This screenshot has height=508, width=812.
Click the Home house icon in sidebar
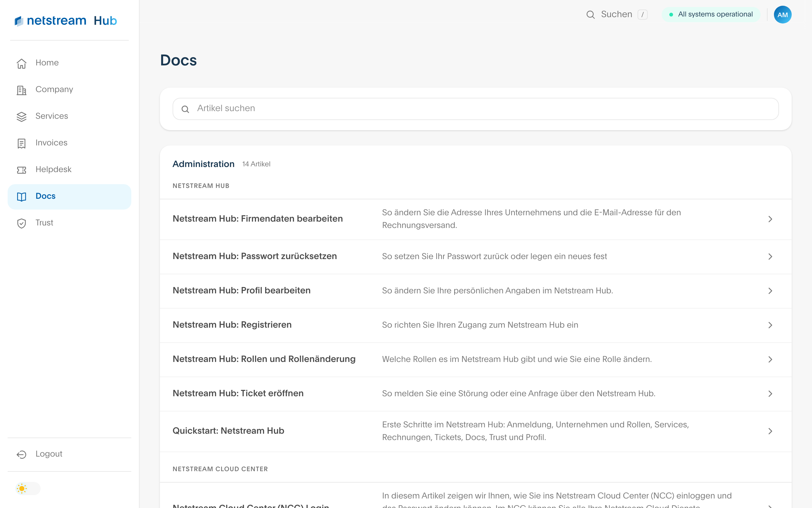(22, 63)
